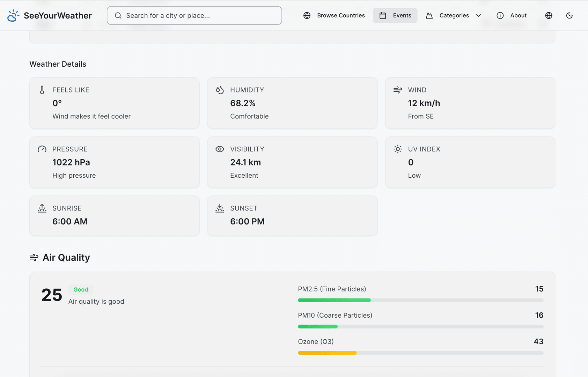588x377 pixels.
Task: Click the Visibility eye icon
Action: [220, 149]
